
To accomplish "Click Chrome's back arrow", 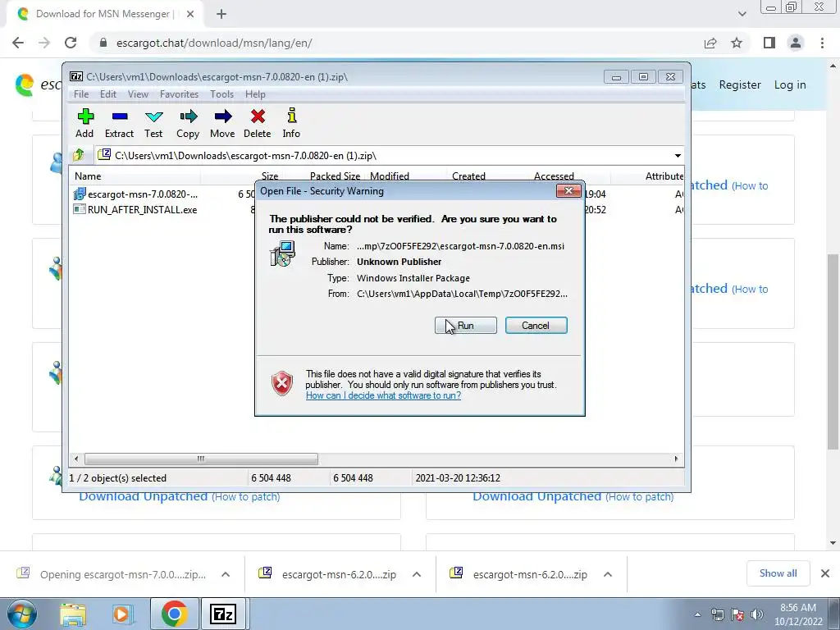I will (x=18, y=43).
